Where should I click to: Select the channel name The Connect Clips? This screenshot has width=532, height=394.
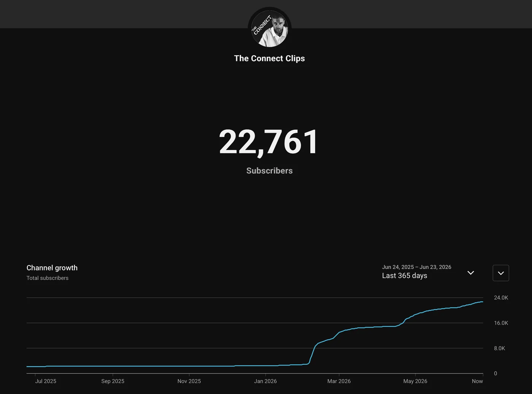269,58
